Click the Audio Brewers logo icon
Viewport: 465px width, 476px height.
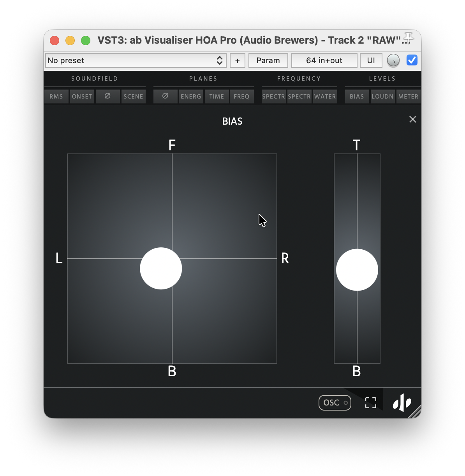pyautogui.click(x=402, y=402)
